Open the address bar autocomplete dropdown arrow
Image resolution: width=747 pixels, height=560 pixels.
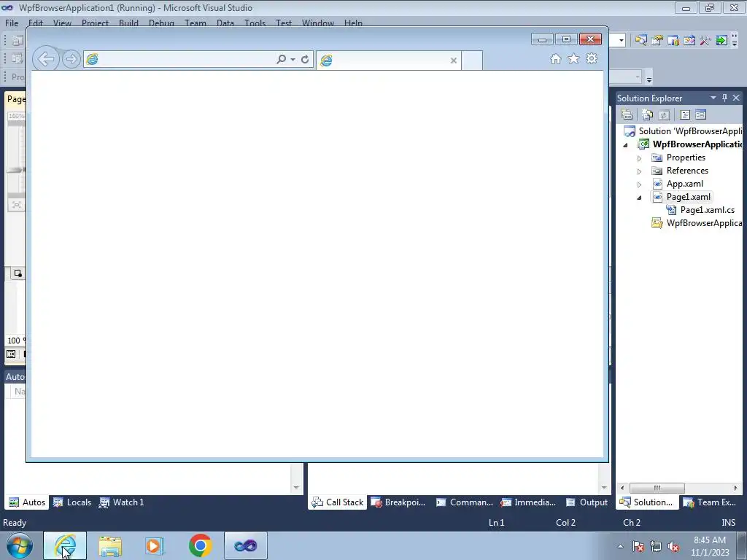point(293,60)
